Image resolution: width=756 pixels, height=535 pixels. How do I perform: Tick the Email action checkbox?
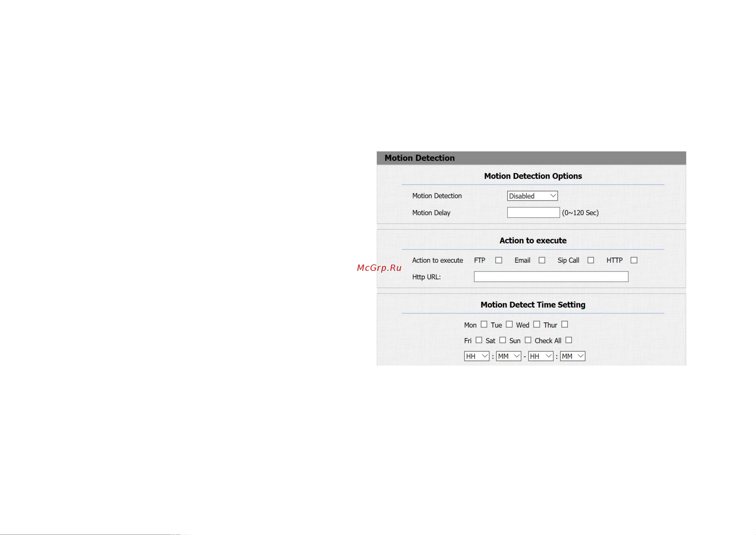tap(542, 260)
